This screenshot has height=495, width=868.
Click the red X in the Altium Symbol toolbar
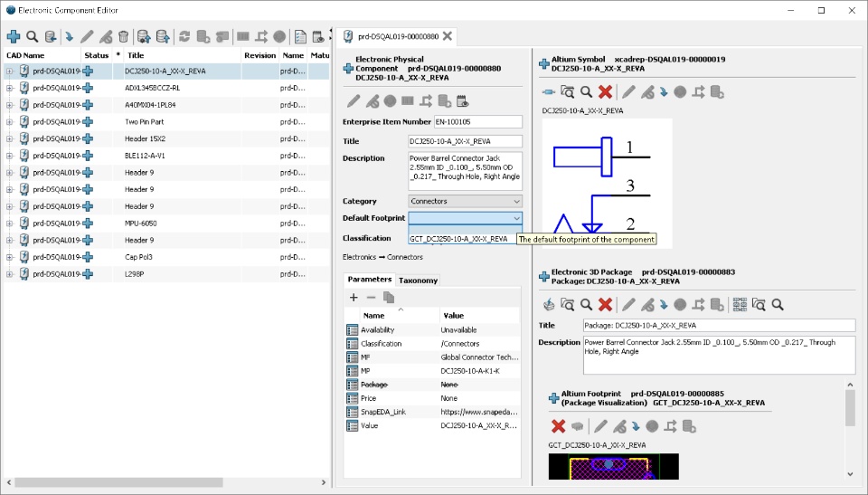point(605,92)
